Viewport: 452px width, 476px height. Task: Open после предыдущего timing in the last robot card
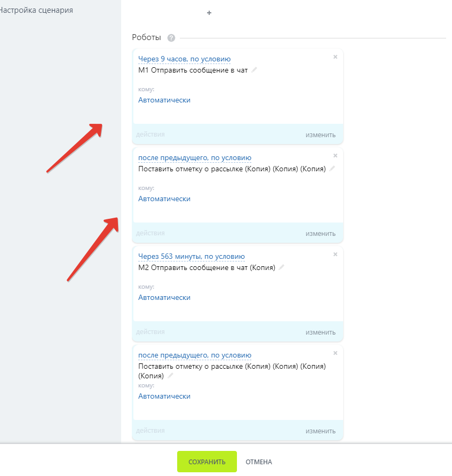click(x=194, y=355)
